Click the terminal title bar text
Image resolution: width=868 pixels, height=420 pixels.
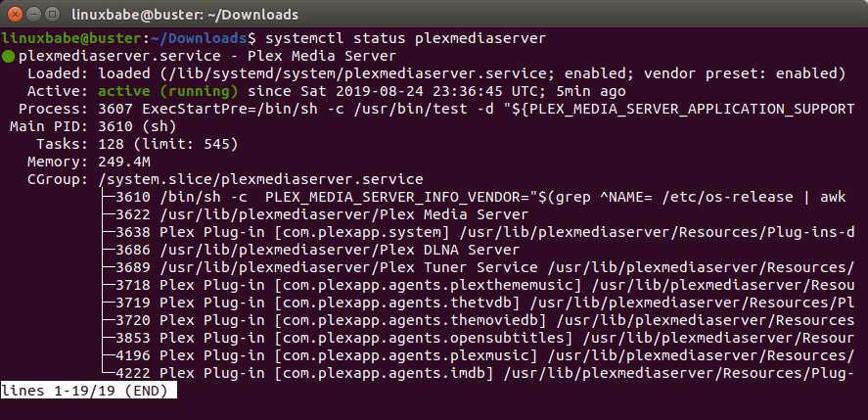point(434,12)
